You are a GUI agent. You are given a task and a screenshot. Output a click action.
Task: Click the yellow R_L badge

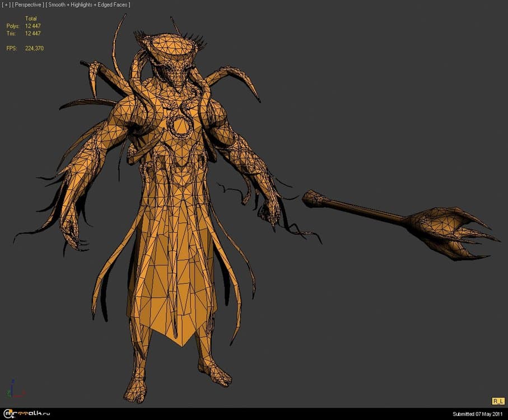pos(498,401)
